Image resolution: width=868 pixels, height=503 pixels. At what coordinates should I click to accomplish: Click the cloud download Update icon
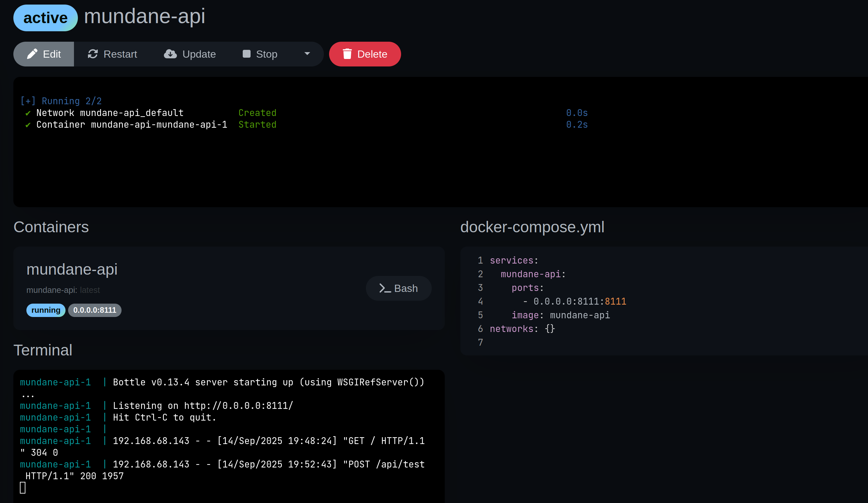tap(170, 54)
